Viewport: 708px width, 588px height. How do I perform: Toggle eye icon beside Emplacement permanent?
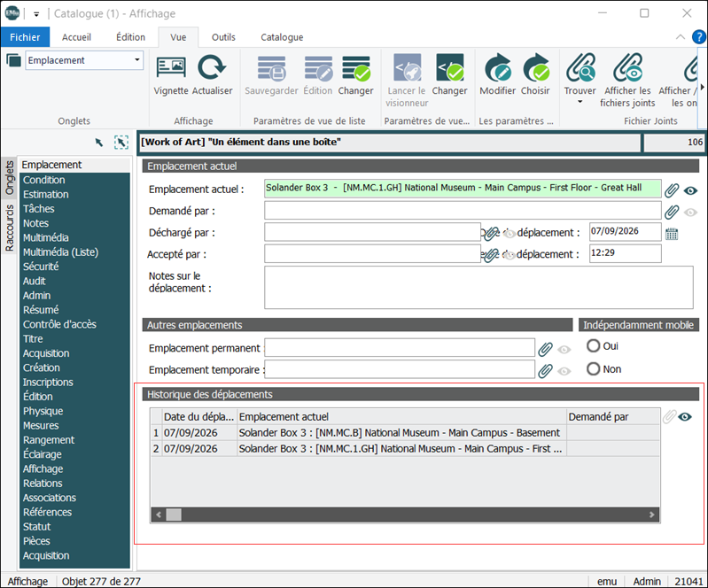coord(564,350)
